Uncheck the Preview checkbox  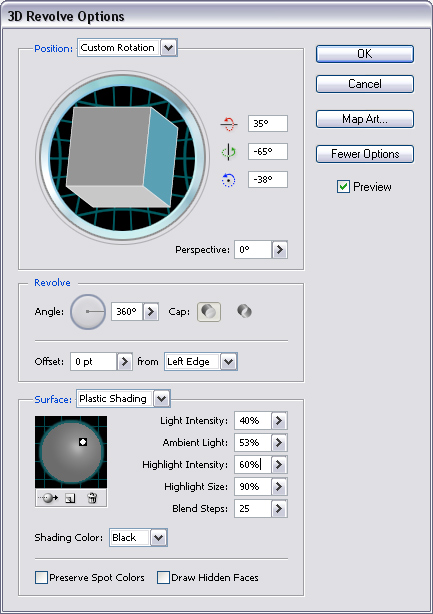click(x=343, y=187)
